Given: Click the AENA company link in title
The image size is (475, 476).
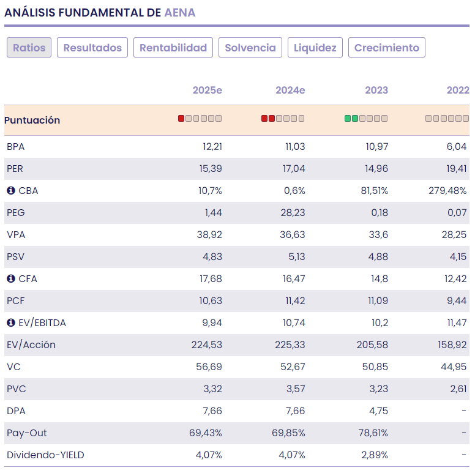Looking at the screenshot, I should pos(180,12).
